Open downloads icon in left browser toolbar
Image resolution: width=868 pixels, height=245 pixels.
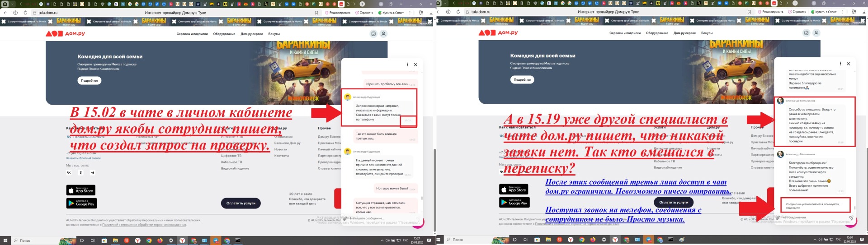(431, 13)
